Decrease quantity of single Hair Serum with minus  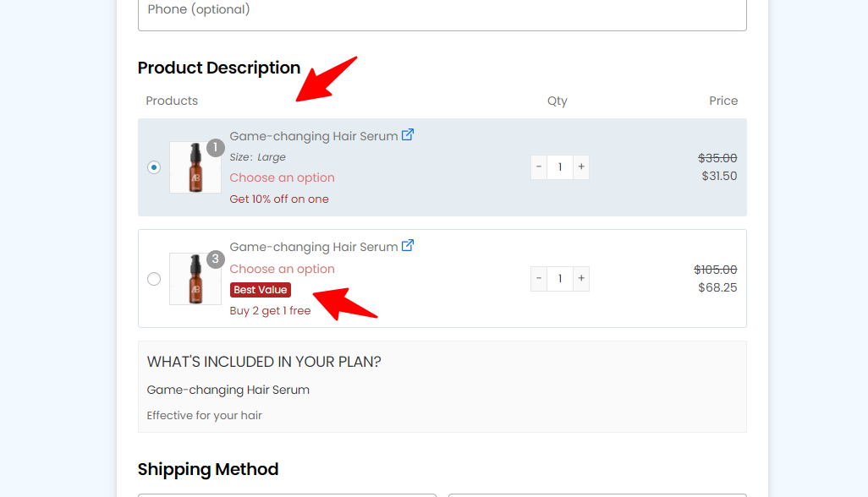tap(539, 167)
